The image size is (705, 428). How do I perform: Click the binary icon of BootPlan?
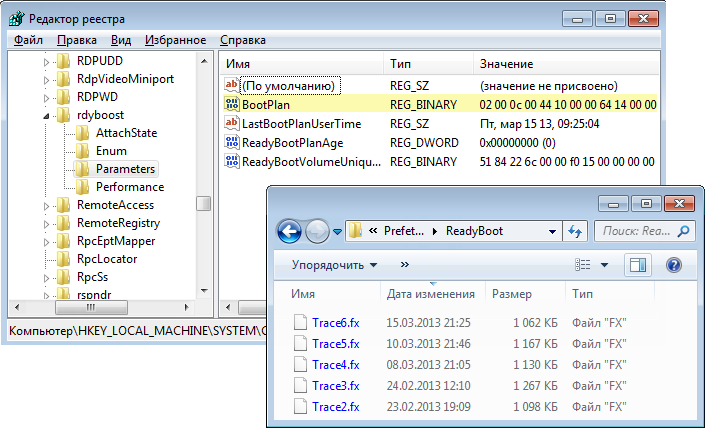pos(232,104)
